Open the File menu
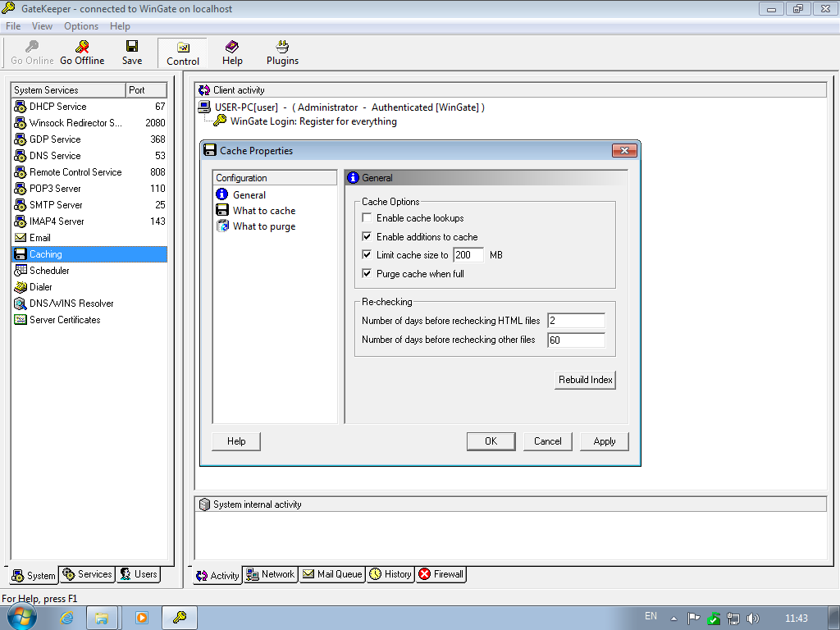Image resolution: width=840 pixels, height=630 pixels. (13, 26)
